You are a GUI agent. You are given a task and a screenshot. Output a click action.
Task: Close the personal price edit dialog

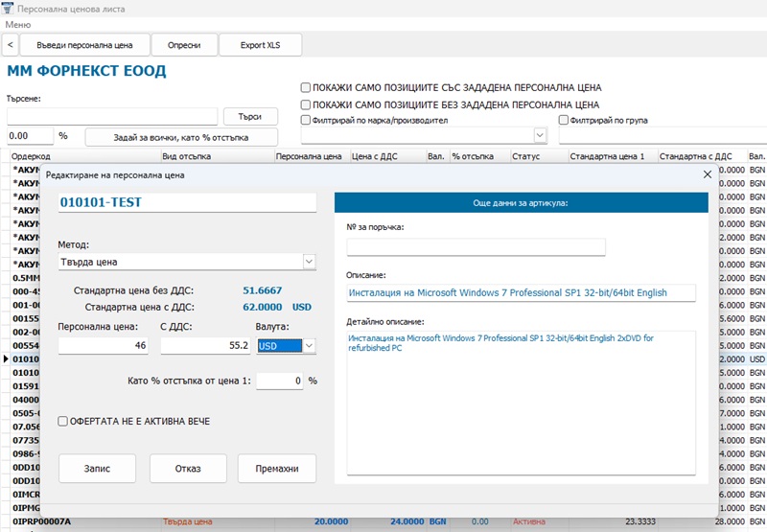pyautogui.click(x=708, y=174)
